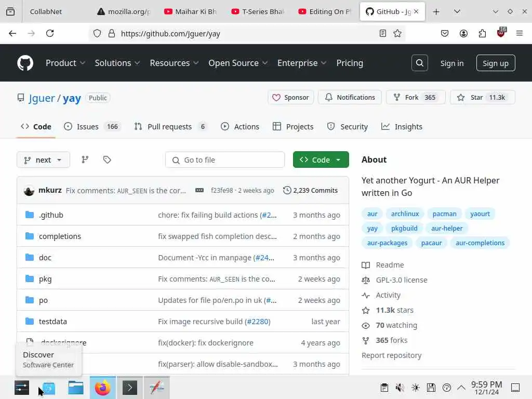The height and width of the screenshot is (399, 532).
Task: Open clipboard tray icon
Action: coord(384,388)
